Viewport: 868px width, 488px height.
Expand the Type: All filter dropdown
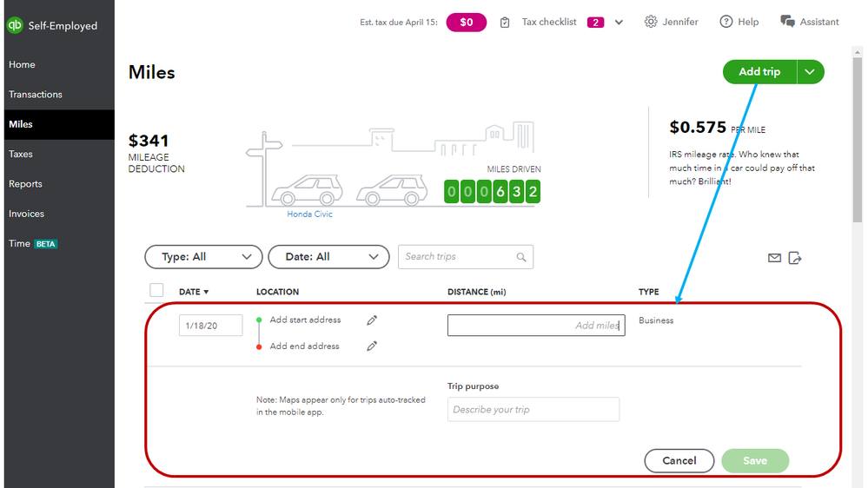tap(203, 257)
